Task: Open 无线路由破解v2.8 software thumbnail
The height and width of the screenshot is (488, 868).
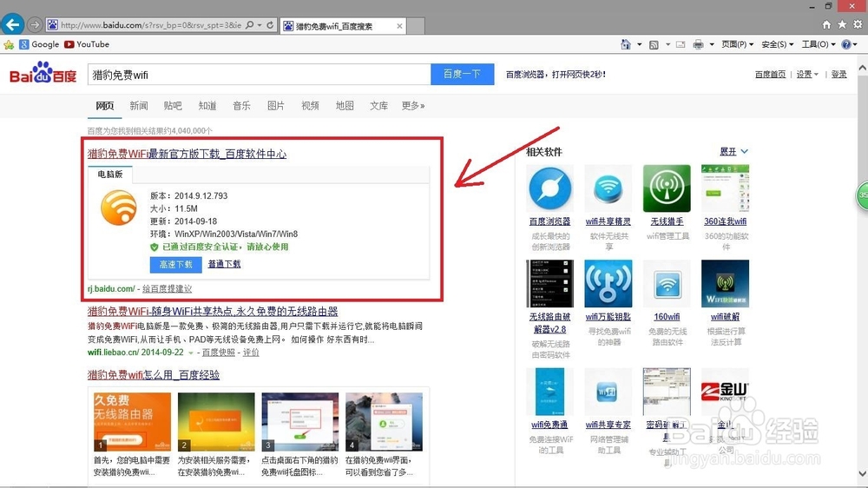Action: click(x=549, y=283)
